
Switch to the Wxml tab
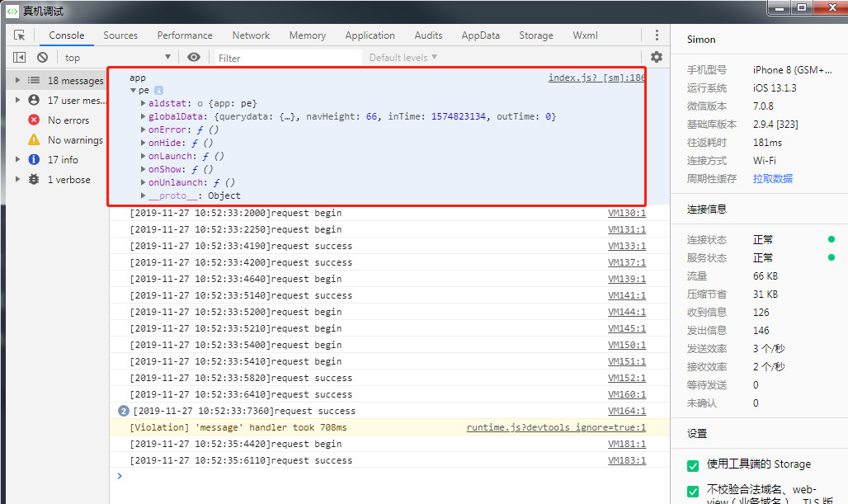(x=585, y=35)
